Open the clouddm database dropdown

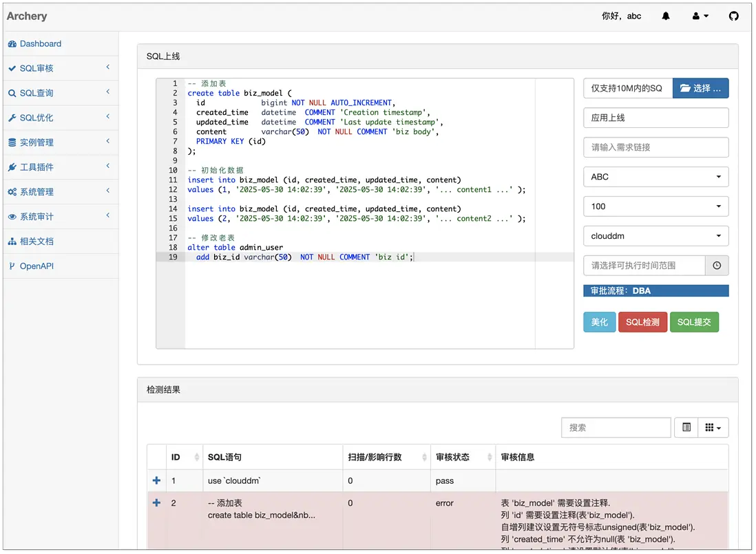655,235
